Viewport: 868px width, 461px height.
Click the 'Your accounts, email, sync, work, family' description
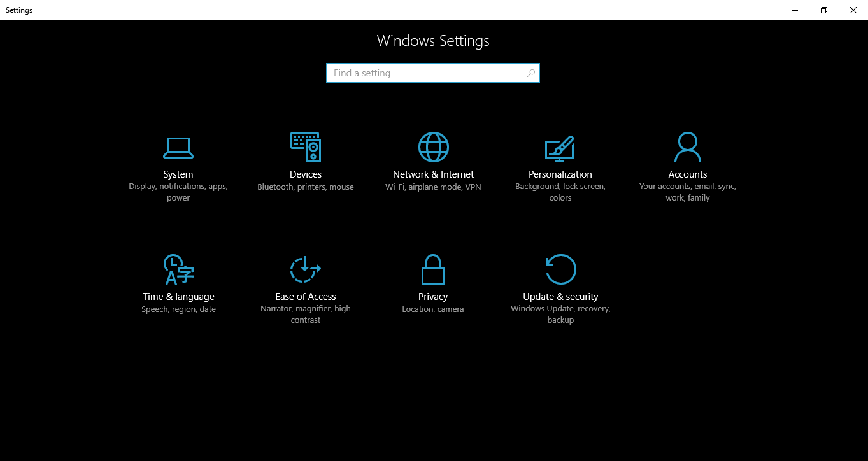pyautogui.click(x=688, y=192)
